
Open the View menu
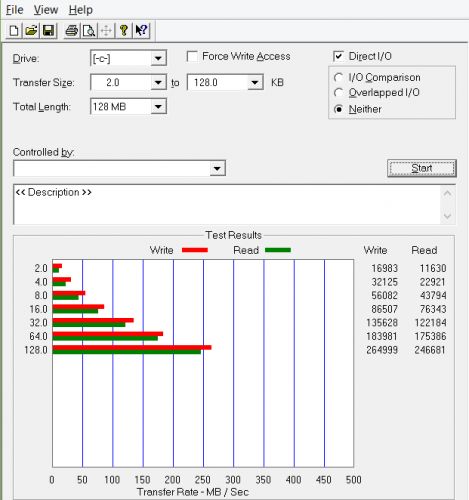point(46,10)
